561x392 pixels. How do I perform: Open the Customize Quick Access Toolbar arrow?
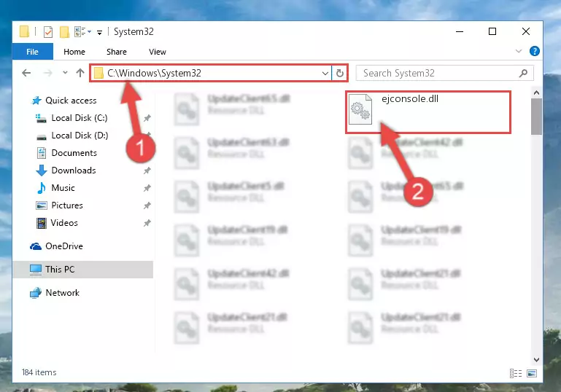click(x=99, y=33)
